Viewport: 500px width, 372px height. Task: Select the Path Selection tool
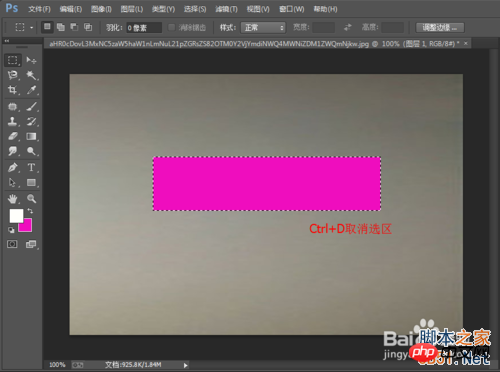click(x=13, y=182)
